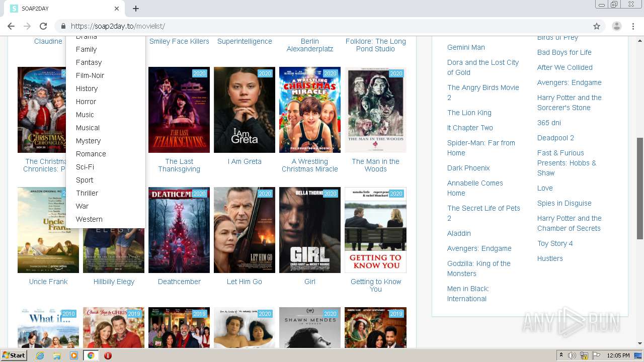Viewport: 644px width, 362px height.
Task: Open a new browser tab
Action: tap(136, 9)
